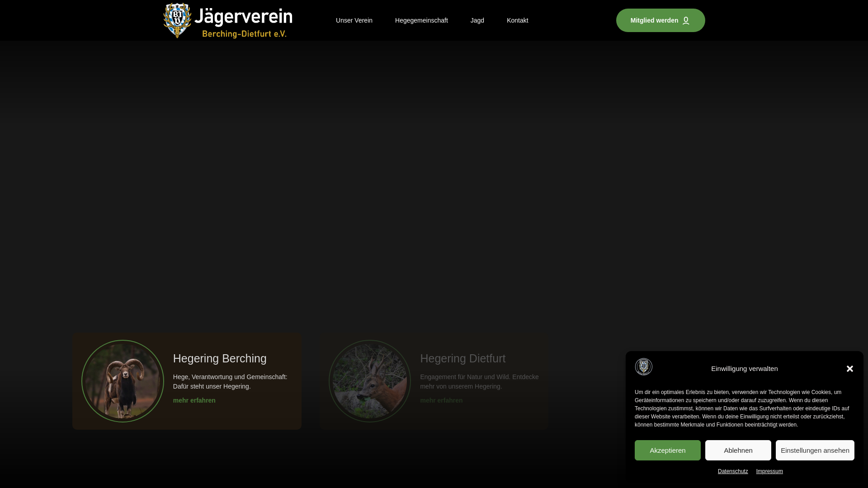This screenshot has height=488, width=868.
Task: Click the Hegering Dietfurt description text
Action: 479,381
